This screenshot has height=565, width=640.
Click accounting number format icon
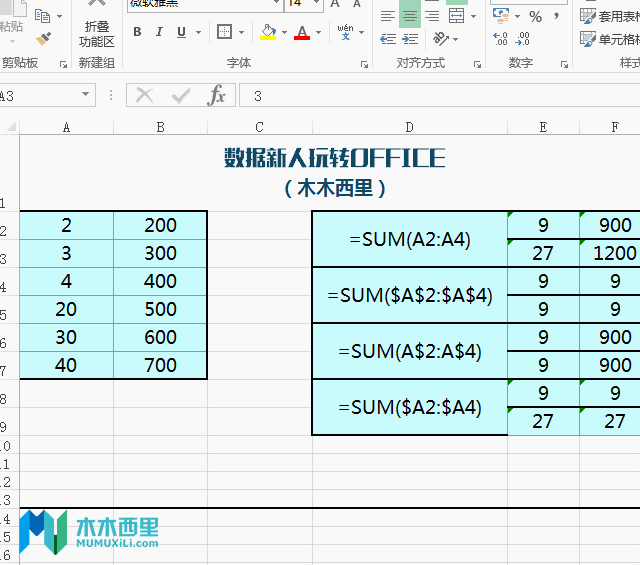pos(501,16)
